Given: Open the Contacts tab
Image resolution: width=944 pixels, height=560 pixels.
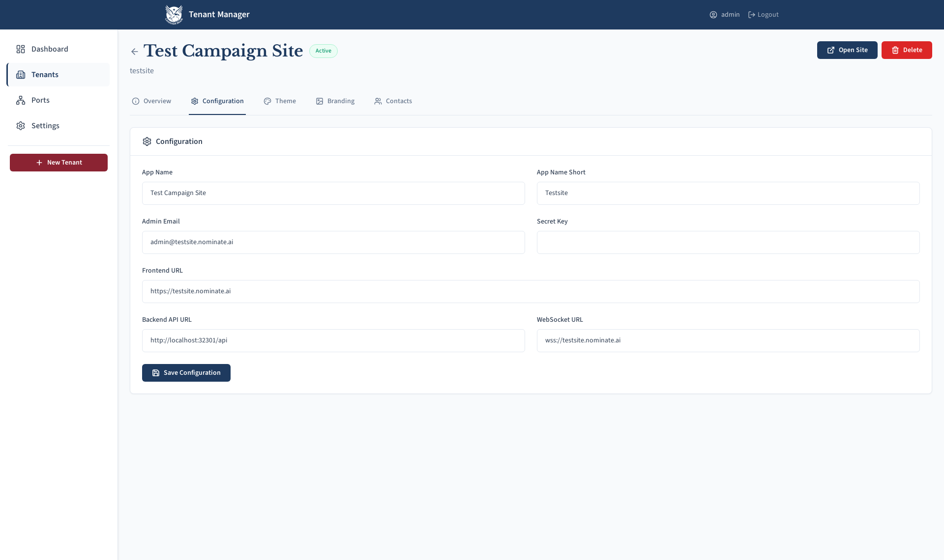Looking at the screenshot, I should tap(393, 101).
